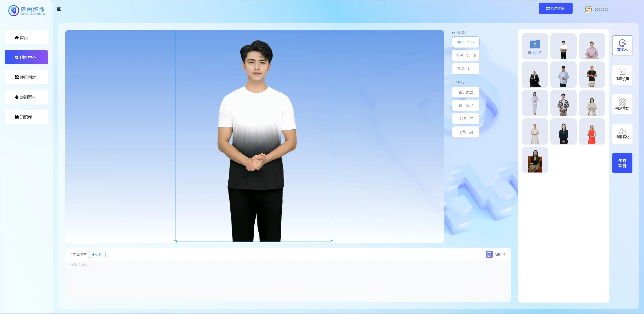Select the 横屏 16:9 aspect ratio
The width and height of the screenshot is (644, 314).
pyautogui.click(x=466, y=42)
